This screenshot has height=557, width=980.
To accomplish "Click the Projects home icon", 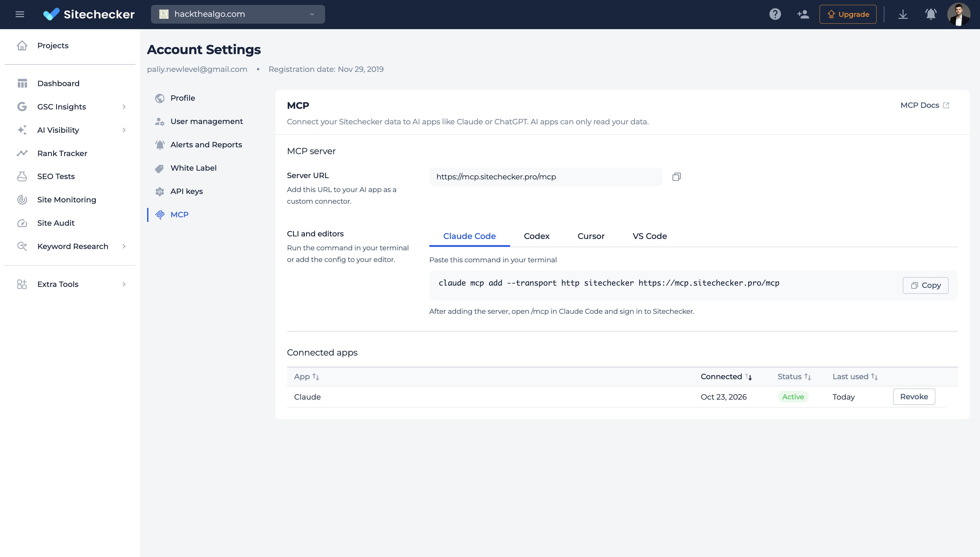I will [22, 46].
